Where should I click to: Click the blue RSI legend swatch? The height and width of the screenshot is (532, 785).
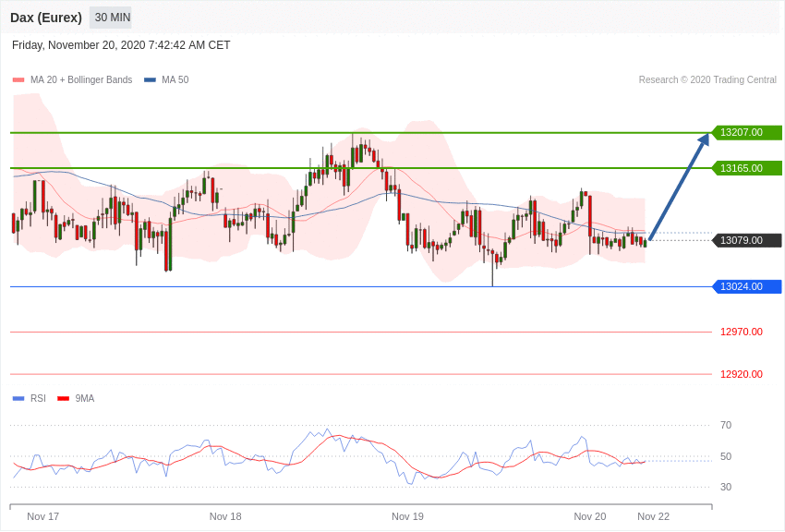(18, 399)
